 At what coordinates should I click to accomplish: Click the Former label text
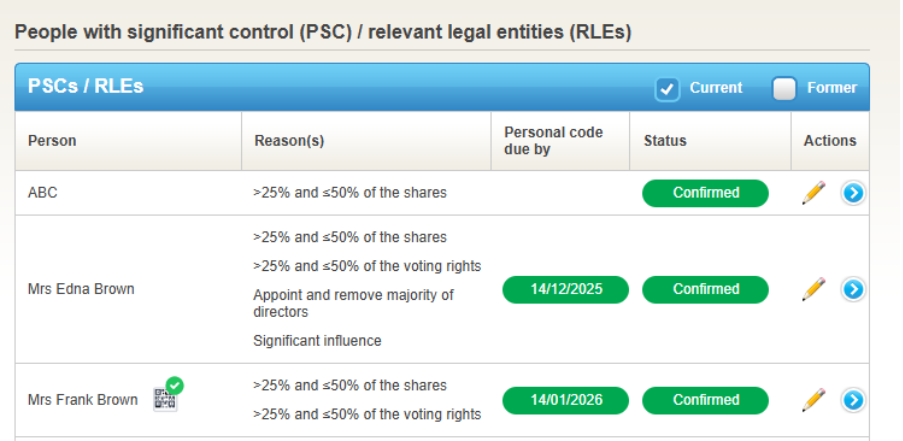832,88
